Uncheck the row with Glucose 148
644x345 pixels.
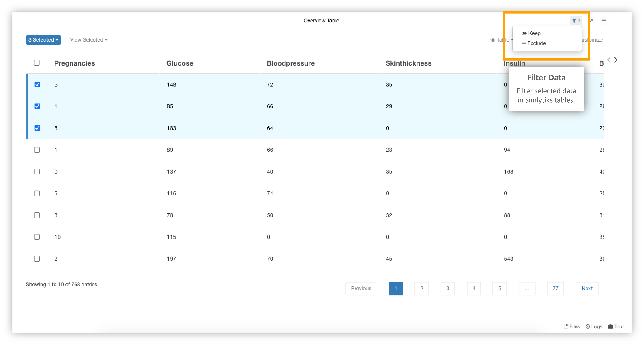click(37, 84)
